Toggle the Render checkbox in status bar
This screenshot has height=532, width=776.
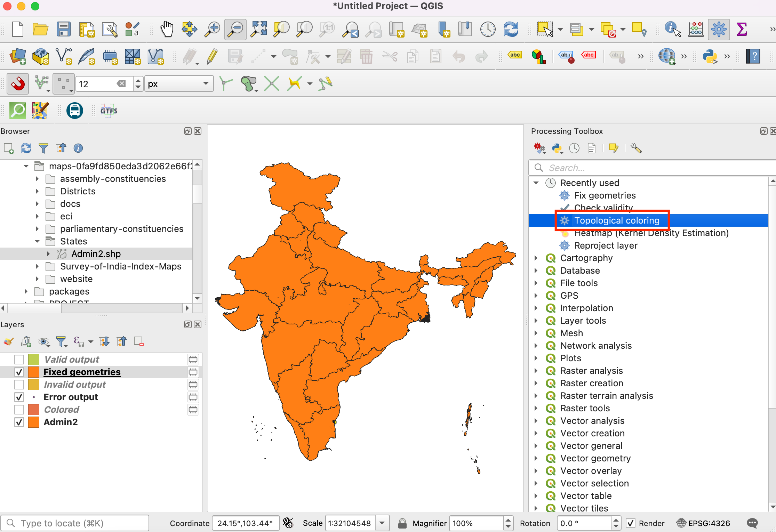tap(630, 523)
